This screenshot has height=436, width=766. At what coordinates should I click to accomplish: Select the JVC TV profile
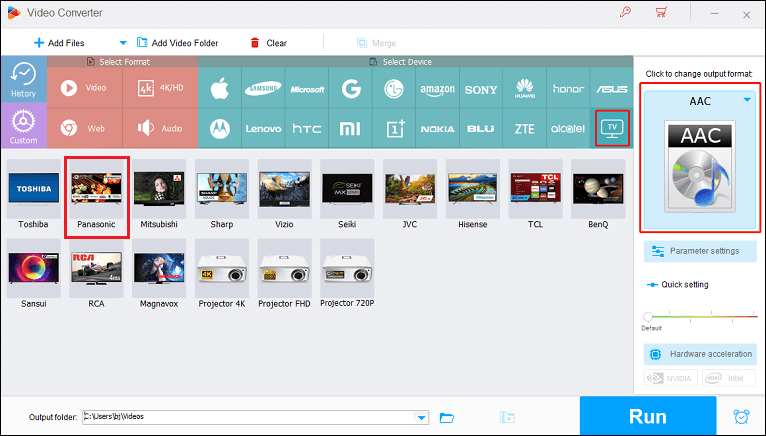coord(410,196)
